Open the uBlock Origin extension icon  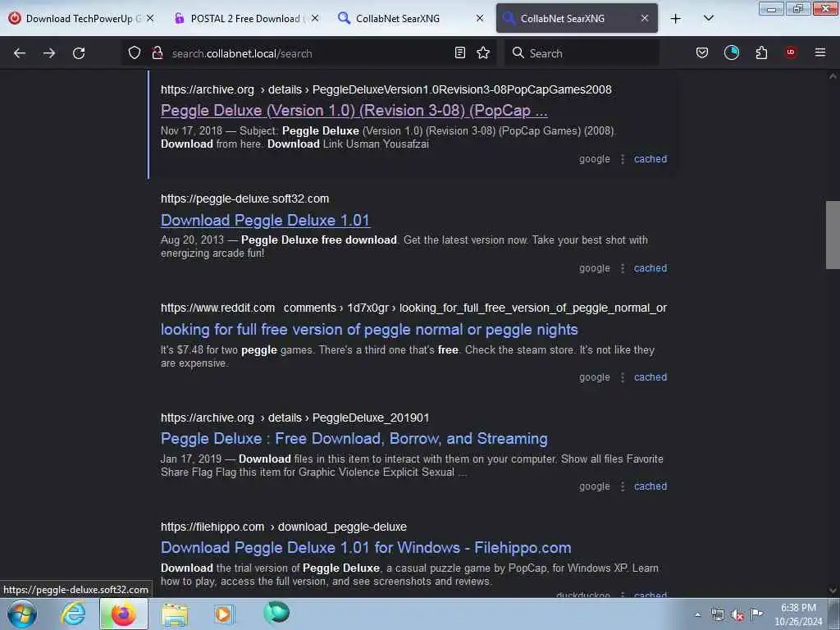pyautogui.click(x=791, y=52)
